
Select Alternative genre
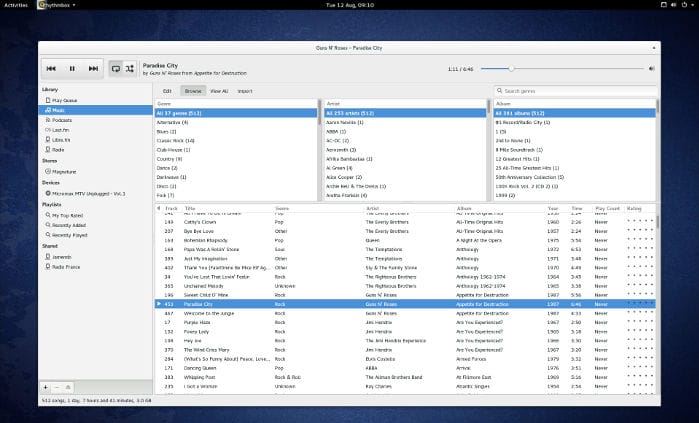click(x=236, y=123)
